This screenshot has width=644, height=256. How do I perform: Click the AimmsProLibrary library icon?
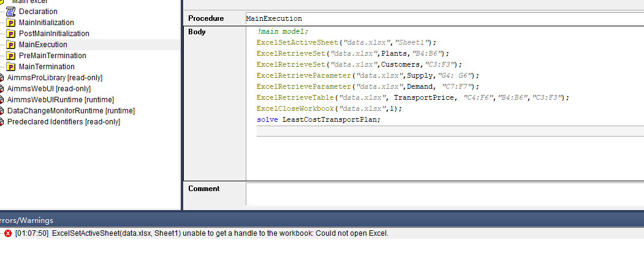pos(2,78)
